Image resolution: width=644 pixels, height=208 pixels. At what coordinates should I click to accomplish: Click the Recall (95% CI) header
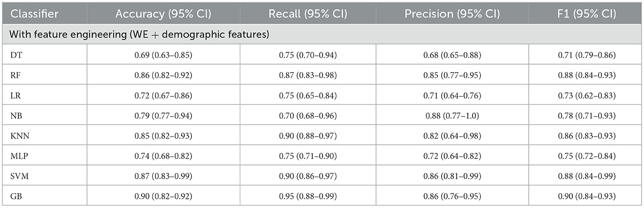308,14
